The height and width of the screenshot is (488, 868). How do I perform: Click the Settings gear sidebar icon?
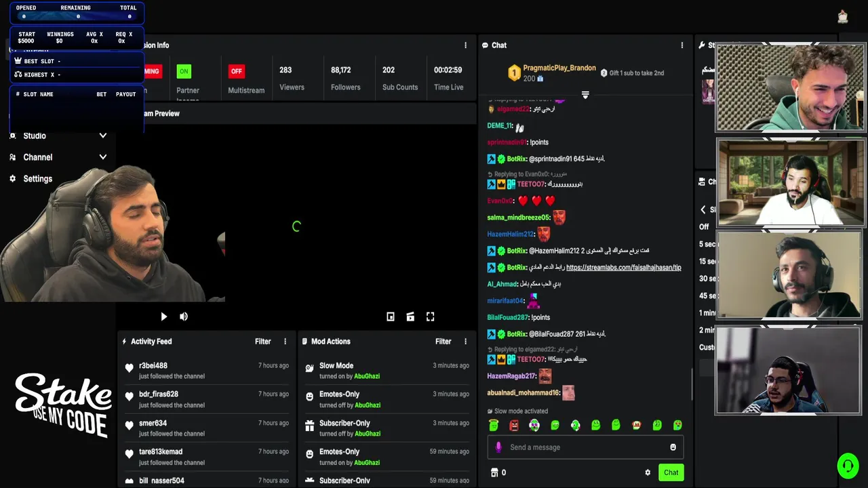[12, 179]
